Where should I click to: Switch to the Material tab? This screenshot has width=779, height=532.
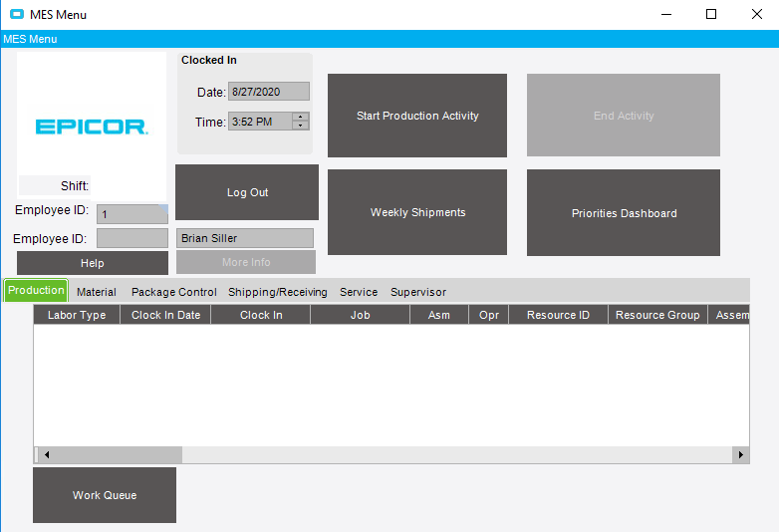pyautogui.click(x=97, y=292)
